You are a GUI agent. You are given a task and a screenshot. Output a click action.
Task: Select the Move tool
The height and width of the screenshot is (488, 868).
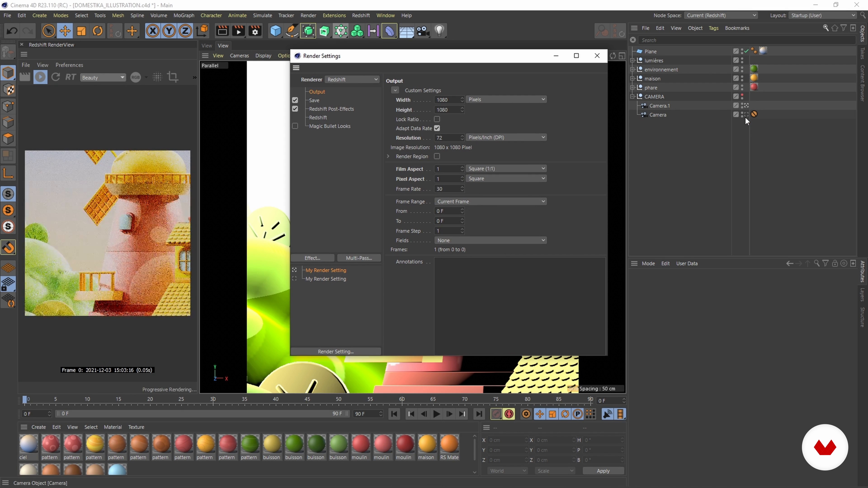pyautogui.click(x=65, y=31)
